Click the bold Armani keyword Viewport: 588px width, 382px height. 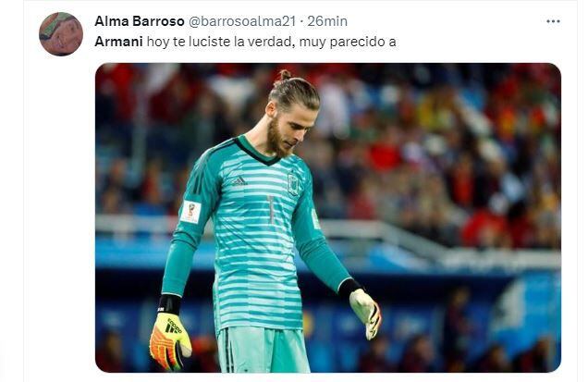point(118,42)
